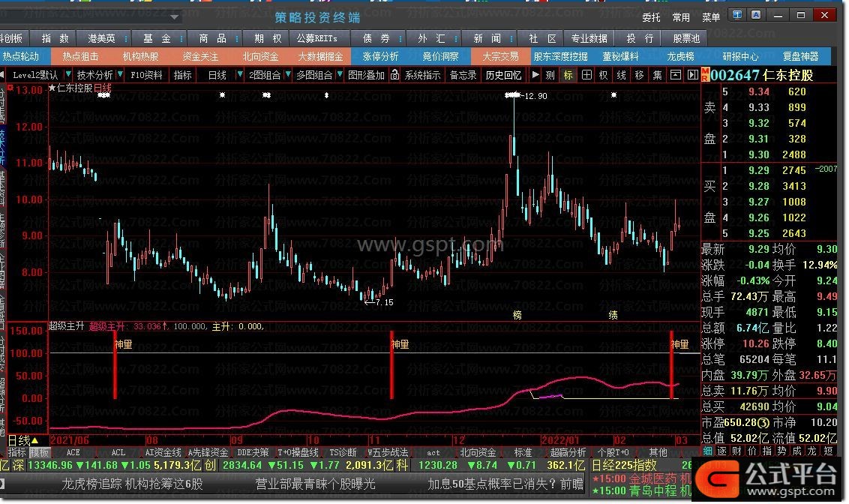
Task: Click the 系统指示 toolbar button
Action: coord(423,75)
